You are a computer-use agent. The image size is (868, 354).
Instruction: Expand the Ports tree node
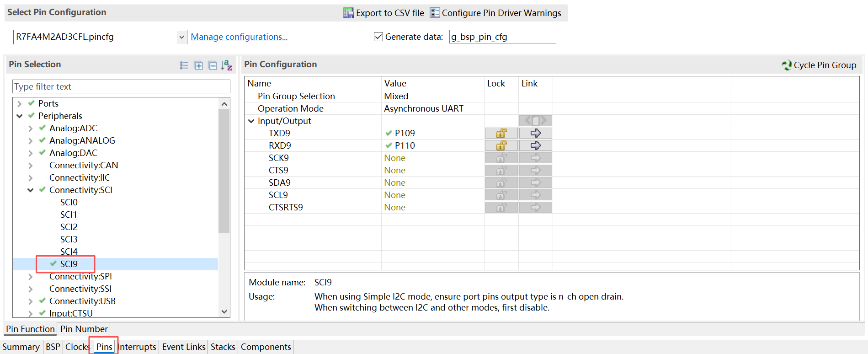point(20,104)
